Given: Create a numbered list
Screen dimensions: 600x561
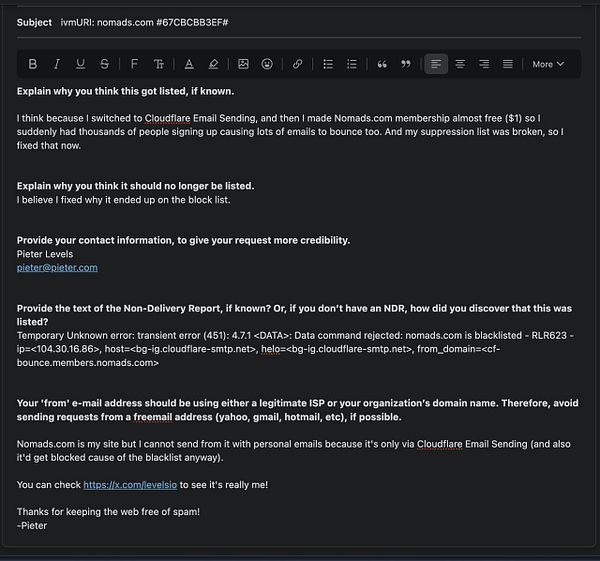Looking at the screenshot, I should click(x=352, y=64).
